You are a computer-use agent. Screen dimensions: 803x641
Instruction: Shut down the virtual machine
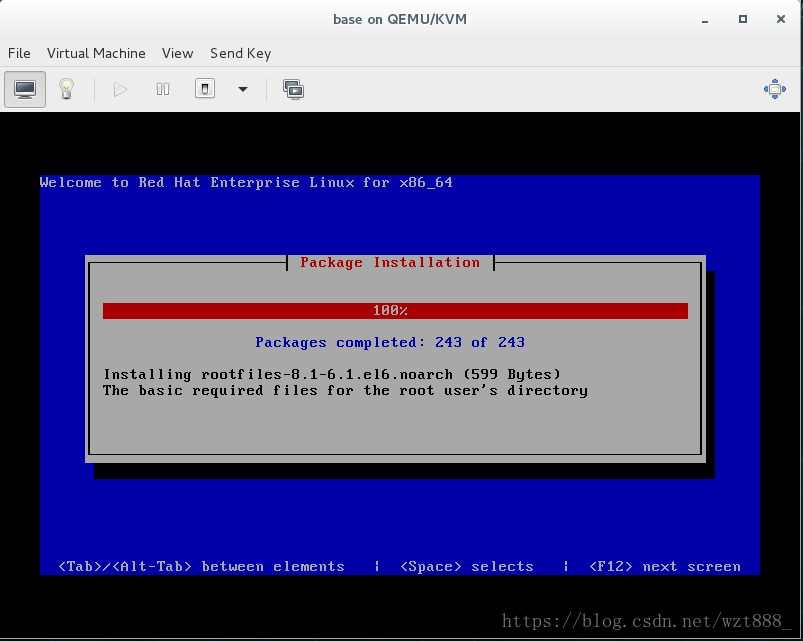pos(205,89)
